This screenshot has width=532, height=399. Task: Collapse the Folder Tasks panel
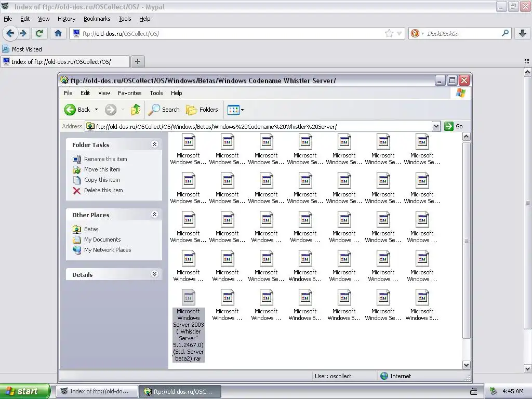pyautogui.click(x=154, y=144)
